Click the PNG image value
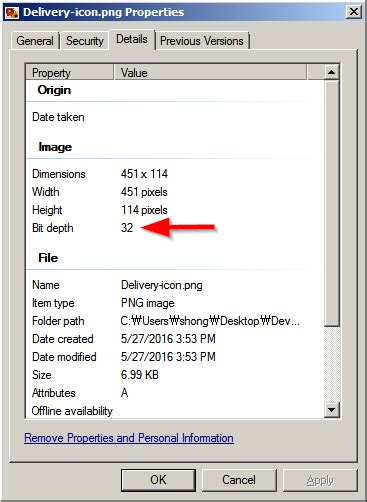Screen dimensions: 367x502 (x=148, y=303)
